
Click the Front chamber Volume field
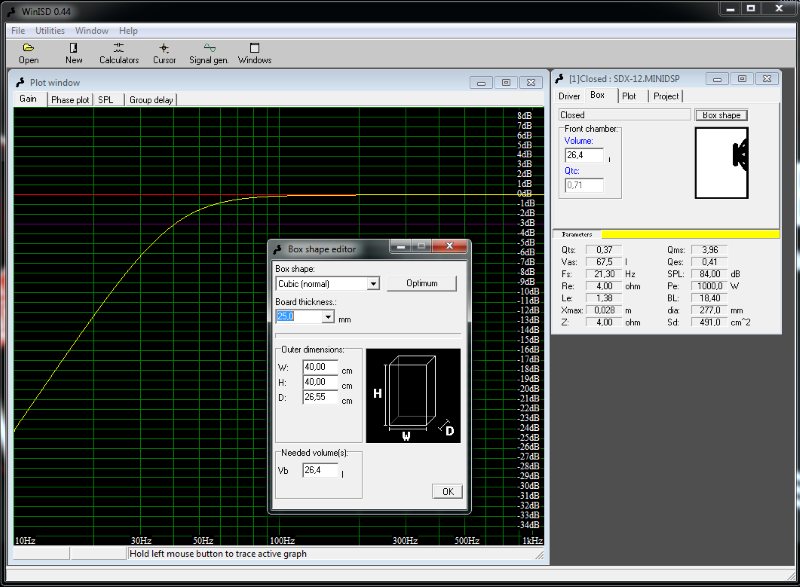point(584,155)
